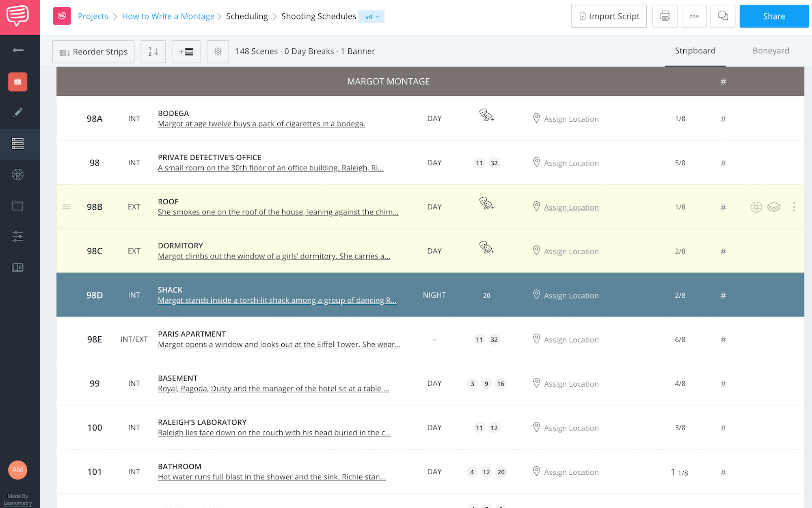Assign Location for scene 98B ROOF
Image resolution: width=812 pixels, height=508 pixels.
click(x=571, y=207)
